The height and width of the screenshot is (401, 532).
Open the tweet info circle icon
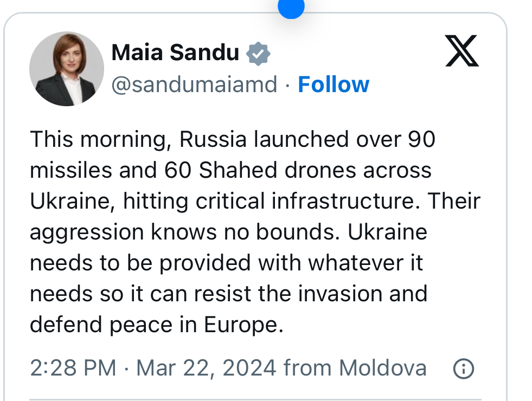pos(463,369)
